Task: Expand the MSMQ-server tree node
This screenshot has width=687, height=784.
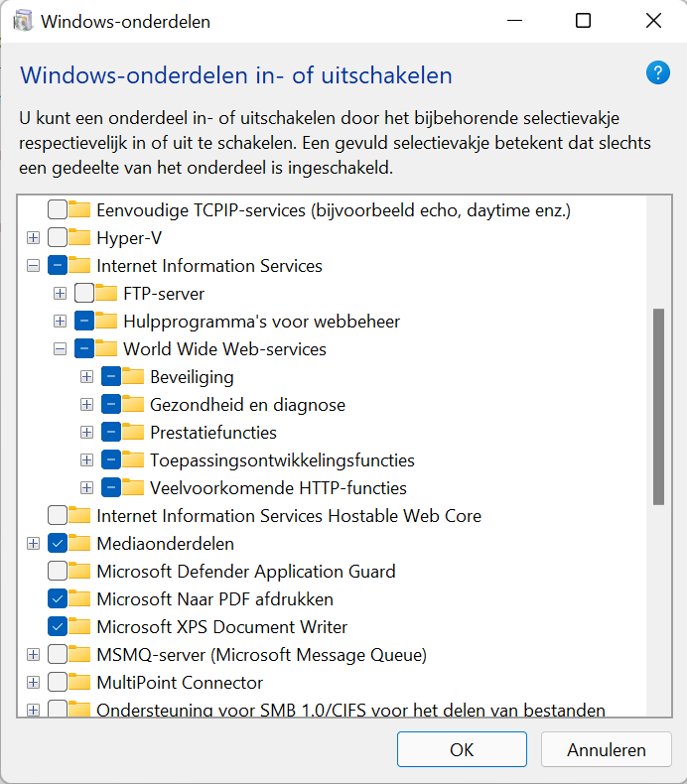Action: click(33, 654)
